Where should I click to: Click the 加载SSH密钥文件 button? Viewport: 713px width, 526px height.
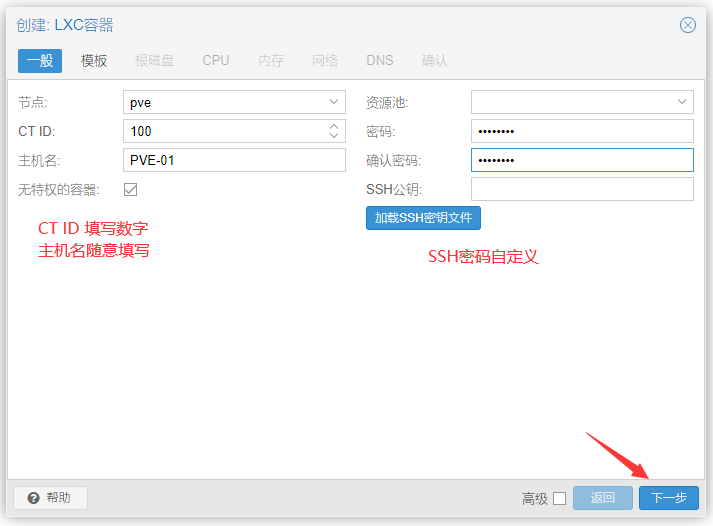pyautogui.click(x=423, y=217)
